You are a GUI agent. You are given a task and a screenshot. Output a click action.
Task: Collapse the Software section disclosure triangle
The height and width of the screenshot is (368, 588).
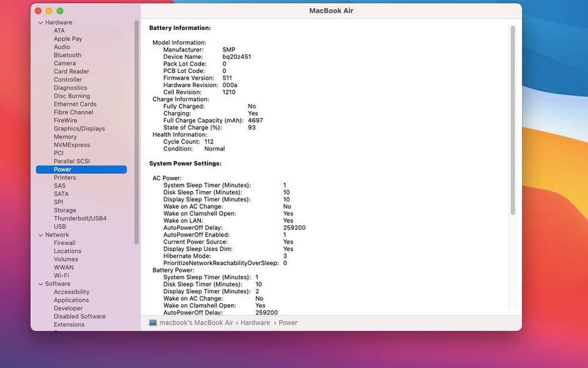(40, 284)
